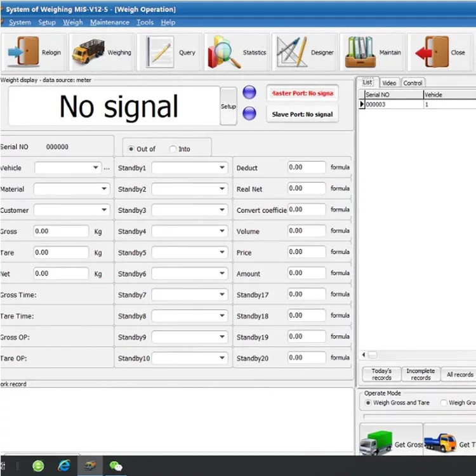Expand the Vehicle dropdown
476x476 pixels.
tap(96, 168)
